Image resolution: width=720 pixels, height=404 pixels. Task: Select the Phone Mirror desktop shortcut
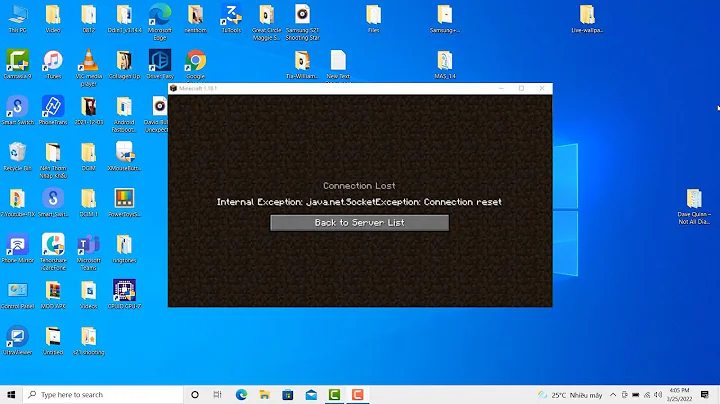[17, 248]
